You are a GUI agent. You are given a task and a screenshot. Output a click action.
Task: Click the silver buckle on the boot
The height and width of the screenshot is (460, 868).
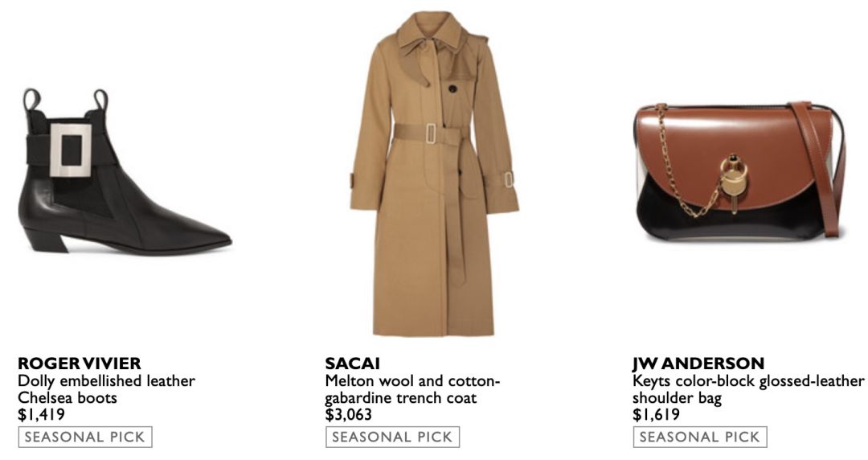[x=71, y=150]
